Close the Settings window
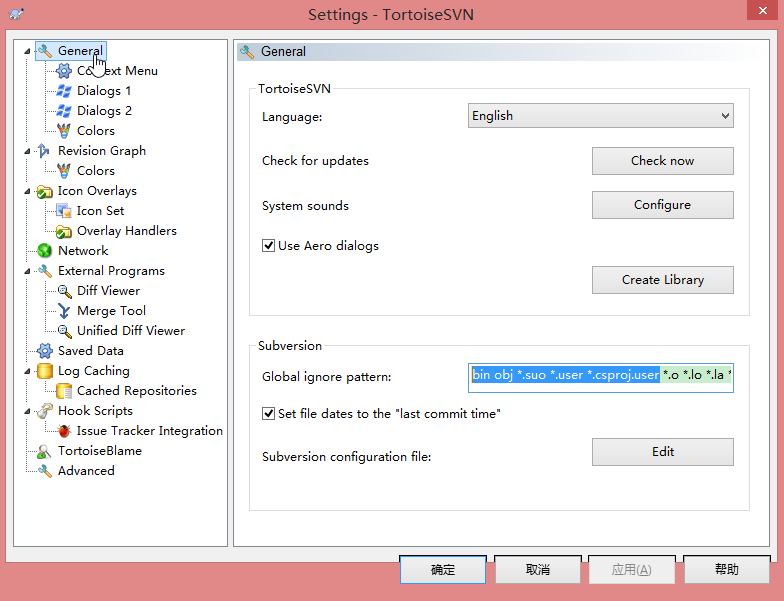The width and height of the screenshot is (784, 601). [x=762, y=10]
